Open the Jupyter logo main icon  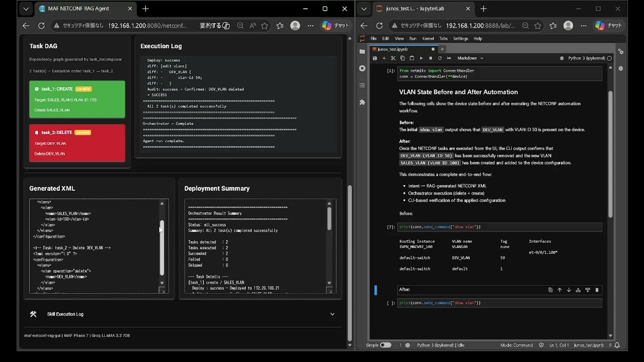coord(362,39)
